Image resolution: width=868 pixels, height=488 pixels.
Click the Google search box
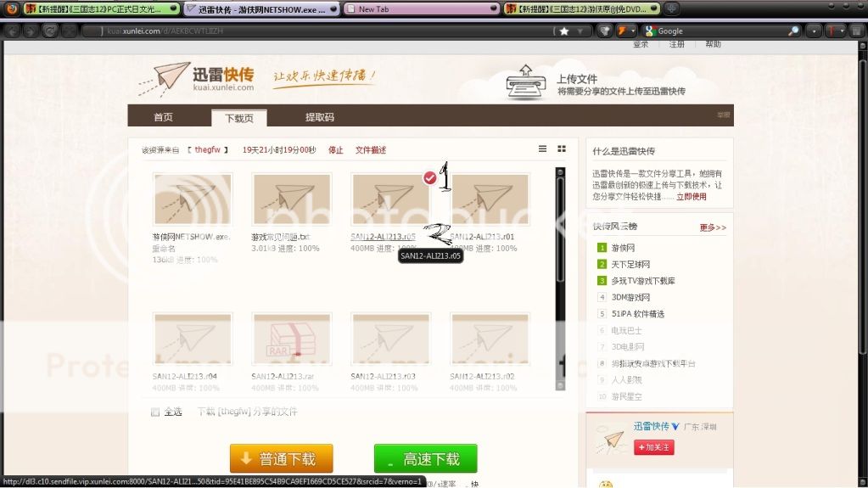point(720,31)
